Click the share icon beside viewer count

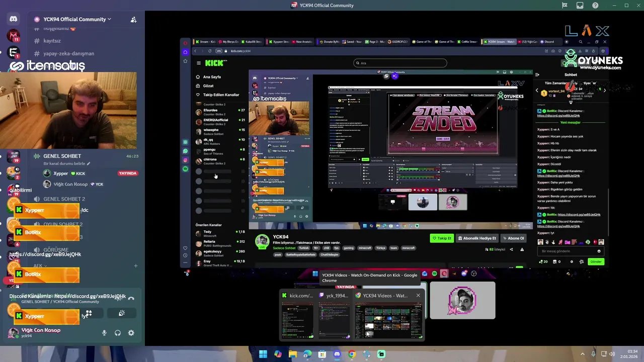coord(511,249)
